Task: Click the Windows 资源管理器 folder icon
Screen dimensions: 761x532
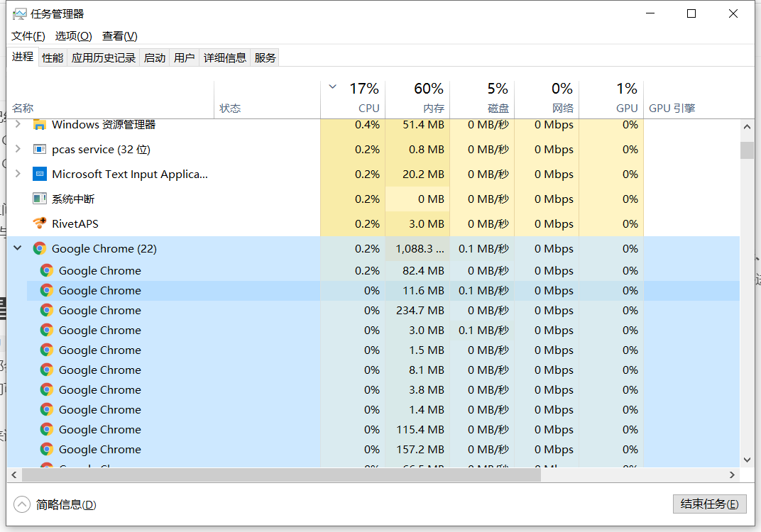Action: click(x=39, y=125)
